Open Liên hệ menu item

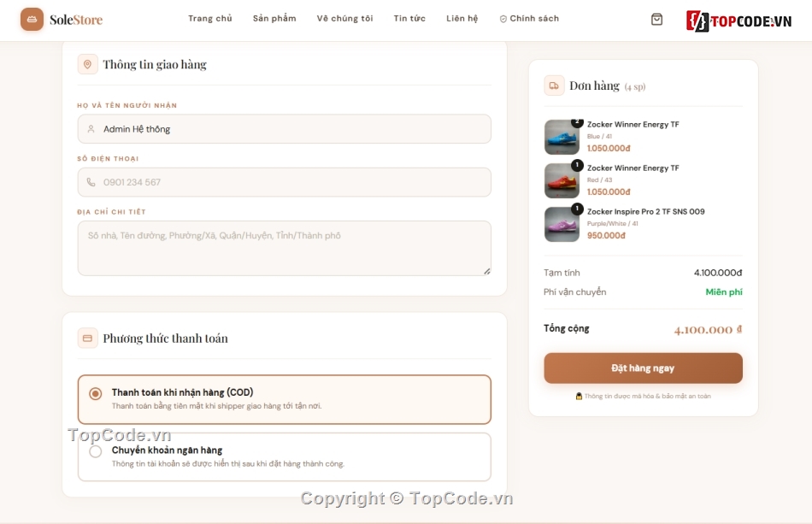[x=462, y=19]
